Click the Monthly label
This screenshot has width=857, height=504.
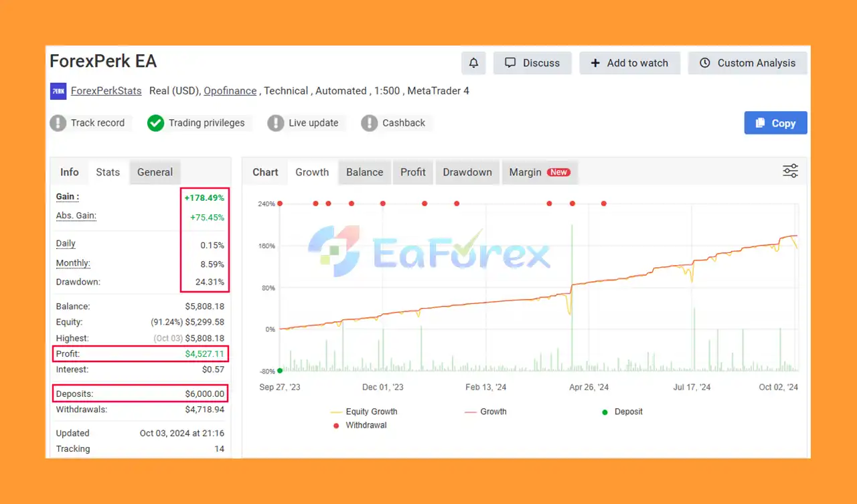click(x=73, y=263)
